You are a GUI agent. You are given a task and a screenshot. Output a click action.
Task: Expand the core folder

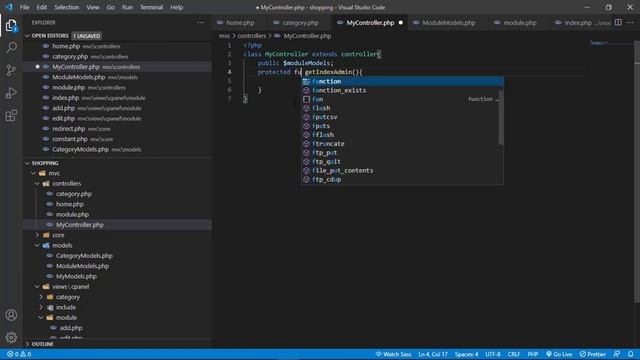click(37, 235)
